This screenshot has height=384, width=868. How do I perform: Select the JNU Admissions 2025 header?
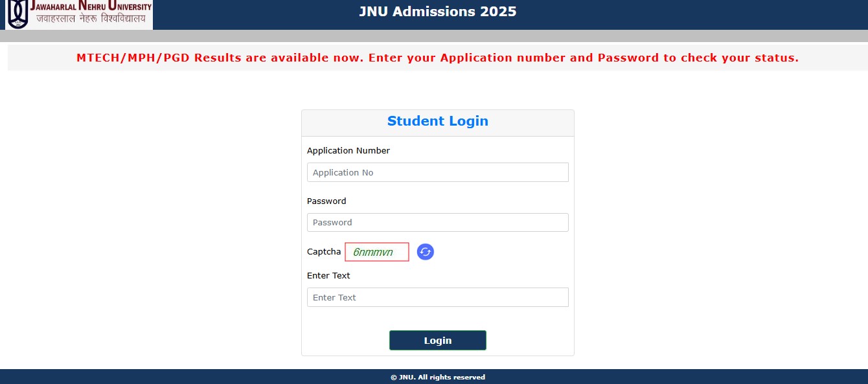pyautogui.click(x=437, y=11)
